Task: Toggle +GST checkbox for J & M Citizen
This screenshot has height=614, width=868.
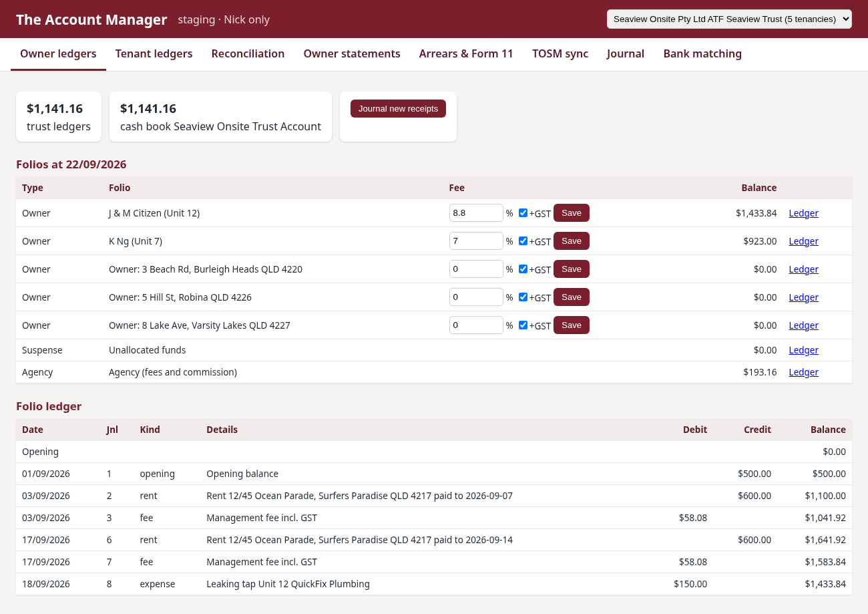Action: (523, 213)
